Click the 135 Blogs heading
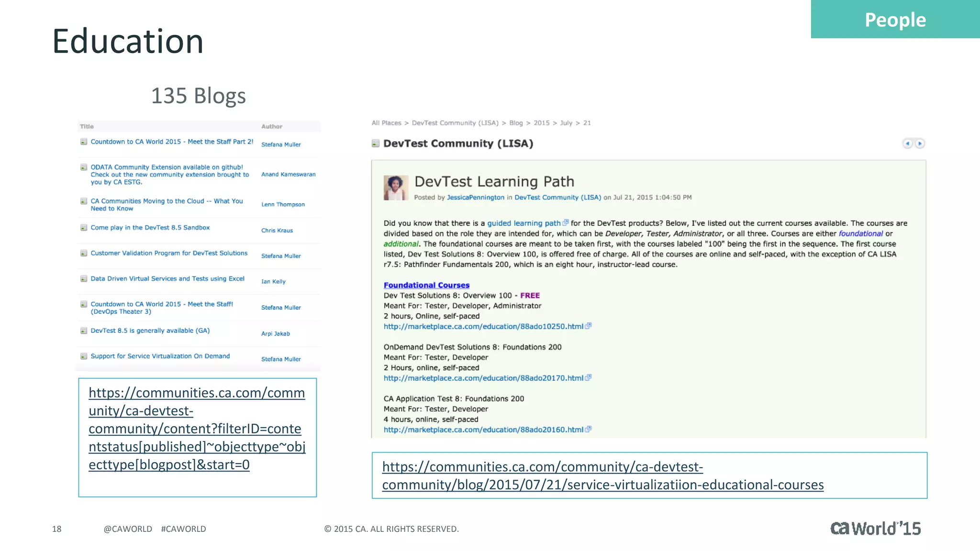Screen dimensions: 980x551 coord(199,96)
